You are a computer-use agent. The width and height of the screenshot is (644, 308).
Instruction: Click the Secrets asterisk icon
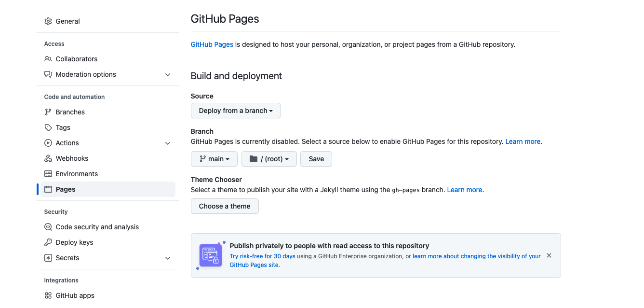coord(48,258)
